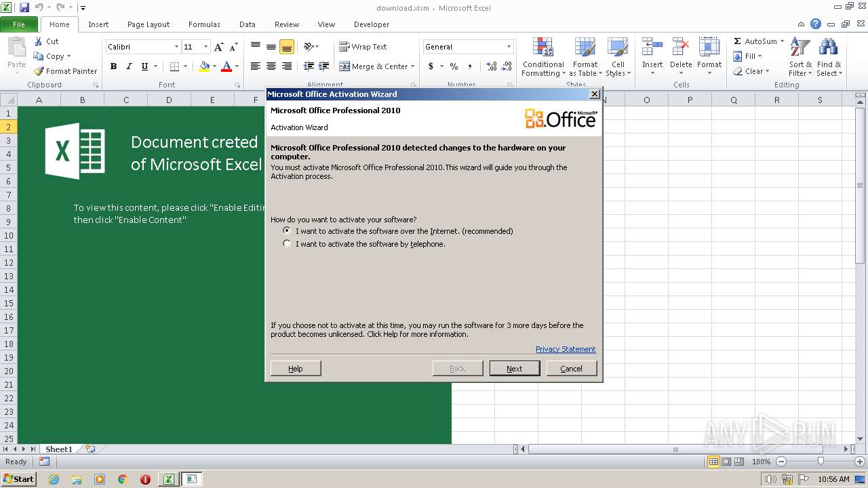Viewport: 868px width, 488px height.
Task: Open the Data ribbon tab
Action: tap(248, 24)
